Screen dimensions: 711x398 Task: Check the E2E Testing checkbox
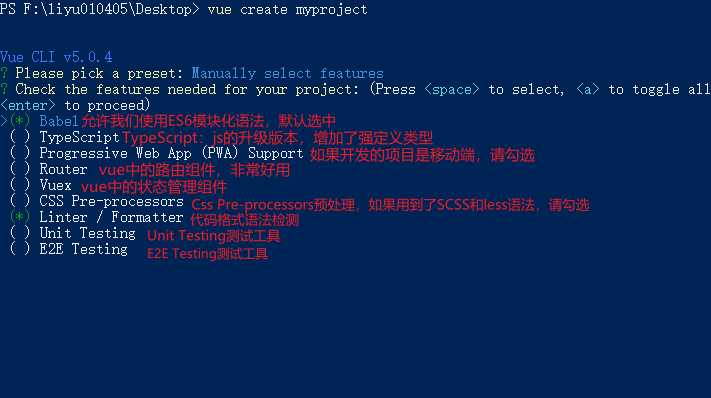[x=20, y=249]
